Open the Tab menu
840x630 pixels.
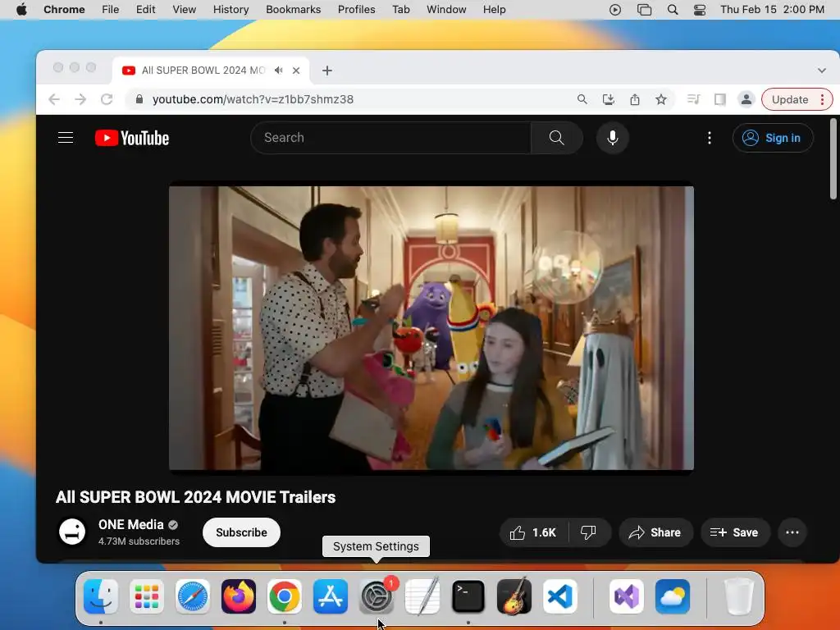tap(400, 9)
